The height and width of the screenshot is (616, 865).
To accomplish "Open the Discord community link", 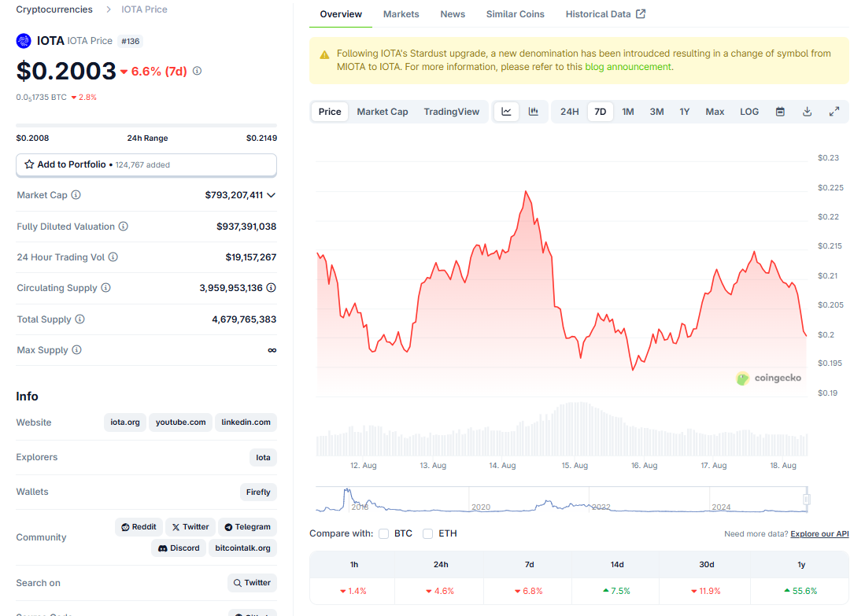I will (179, 548).
